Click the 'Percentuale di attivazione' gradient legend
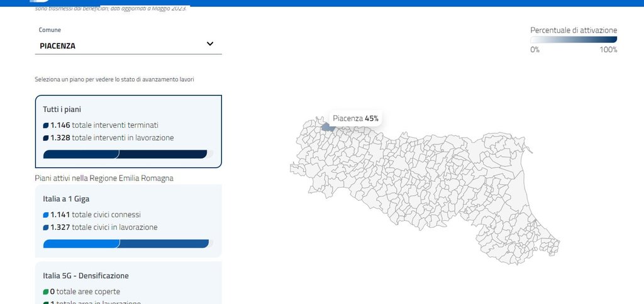Screen dimensions: 644x304 pos(574,40)
